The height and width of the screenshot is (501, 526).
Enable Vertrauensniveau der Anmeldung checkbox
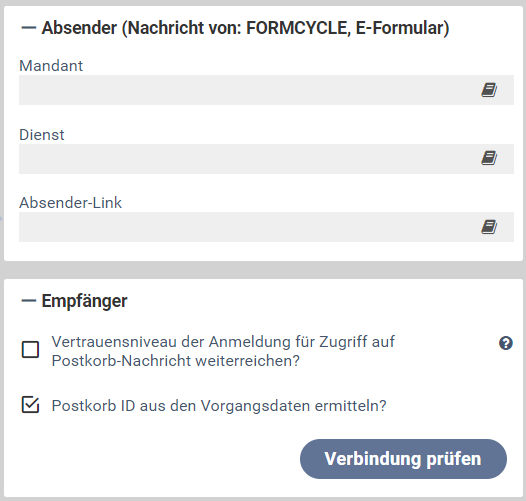click(30, 349)
